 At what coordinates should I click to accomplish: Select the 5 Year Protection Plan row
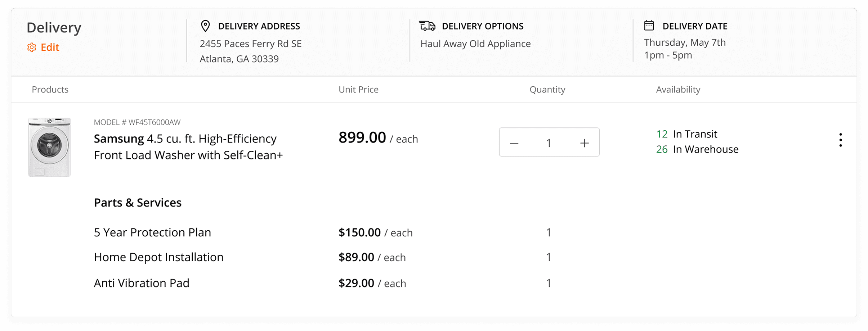pos(152,232)
